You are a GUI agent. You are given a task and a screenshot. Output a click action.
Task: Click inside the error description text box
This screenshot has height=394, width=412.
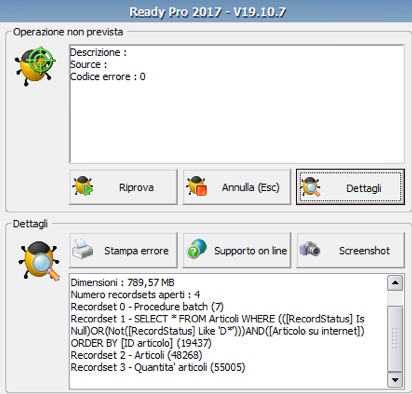237,104
